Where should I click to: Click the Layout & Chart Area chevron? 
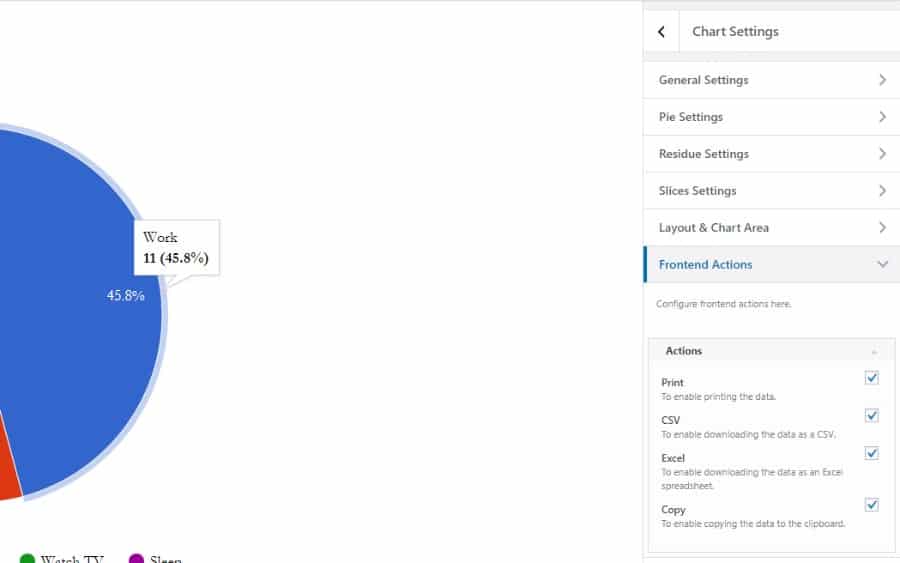point(882,228)
